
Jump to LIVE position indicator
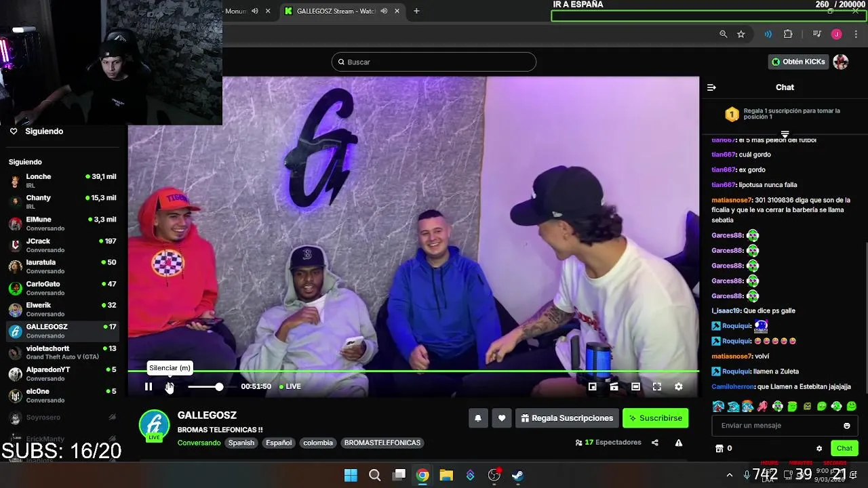pos(290,386)
